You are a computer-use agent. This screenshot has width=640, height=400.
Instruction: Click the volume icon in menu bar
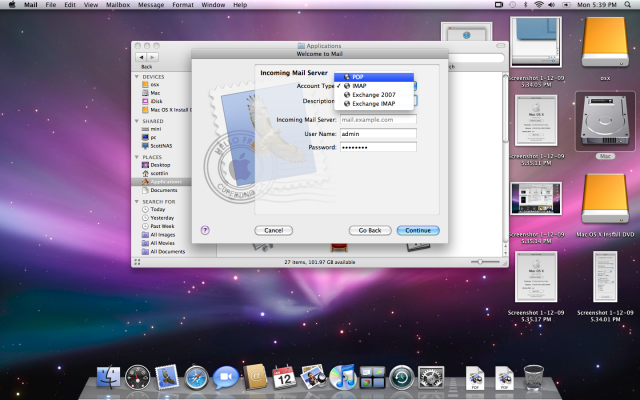[x=552, y=5]
